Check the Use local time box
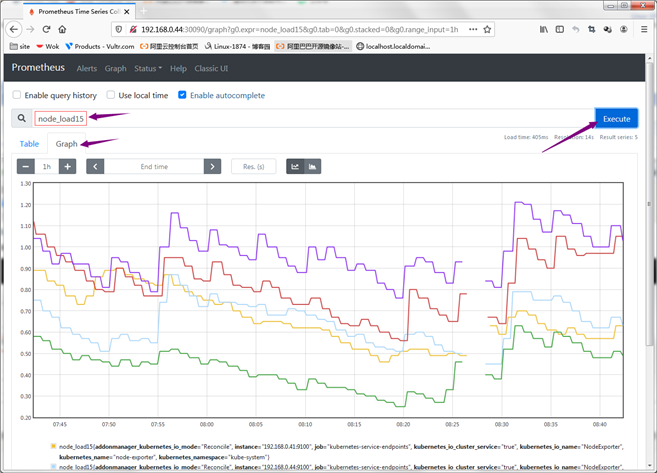The width and height of the screenshot is (657, 473). click(x=111, y=95)
